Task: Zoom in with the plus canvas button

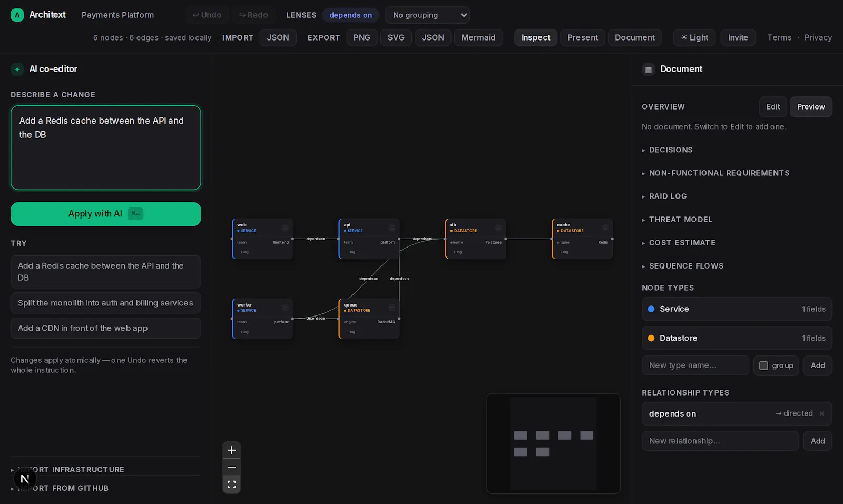Action: pos(231,450)
